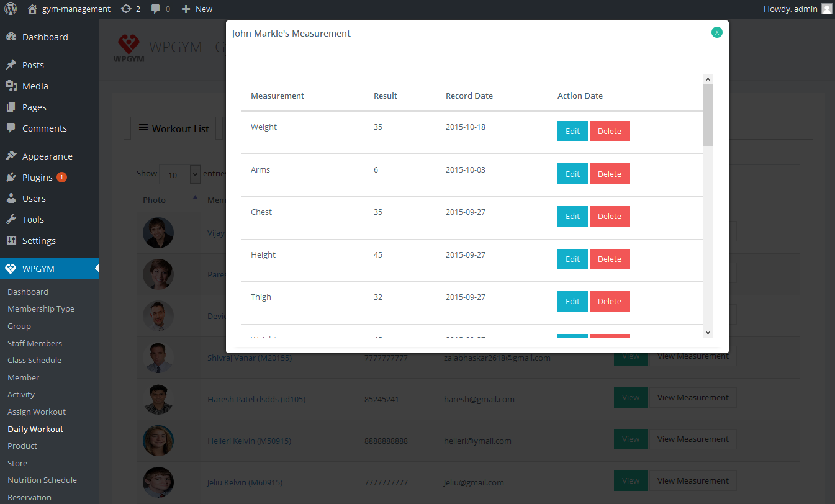
Task: Edit the Weight measurement record
Action: pos(572,131)
